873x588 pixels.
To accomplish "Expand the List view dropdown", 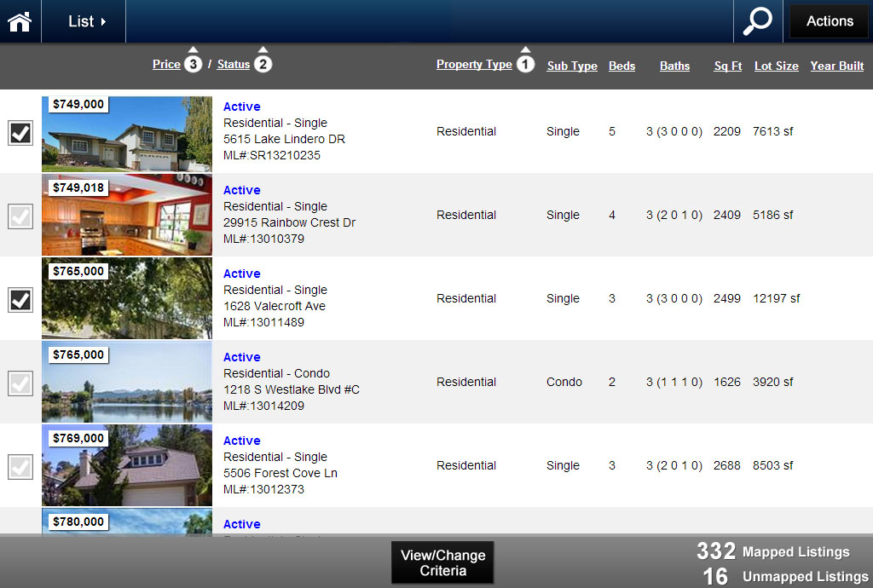I will tap(87, 21).
